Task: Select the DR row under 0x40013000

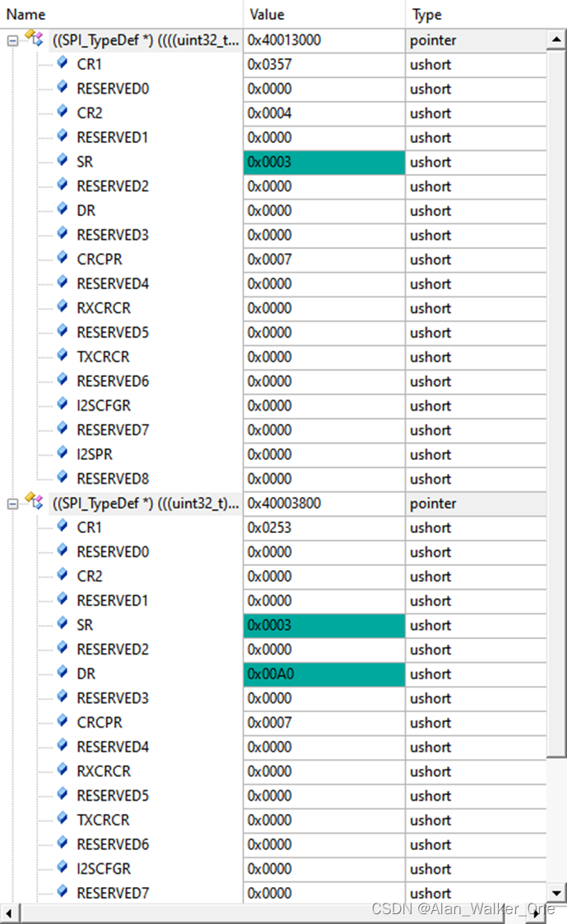Action: coord(273,211)
